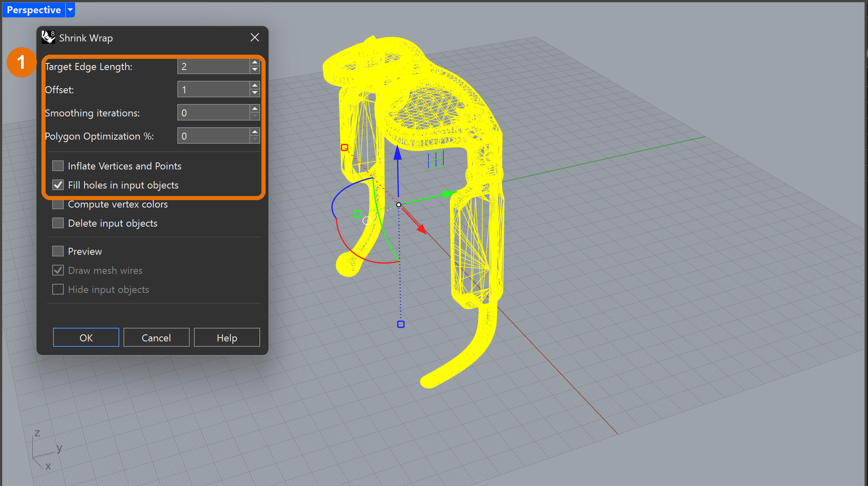Select the Perspective viewport title tab
This screenshot has width=868, height=486.
pyautogui.click(x=34, y=10)
